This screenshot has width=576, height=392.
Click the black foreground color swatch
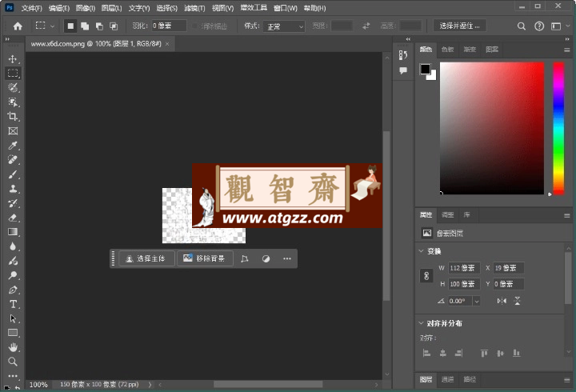point(426,69)
